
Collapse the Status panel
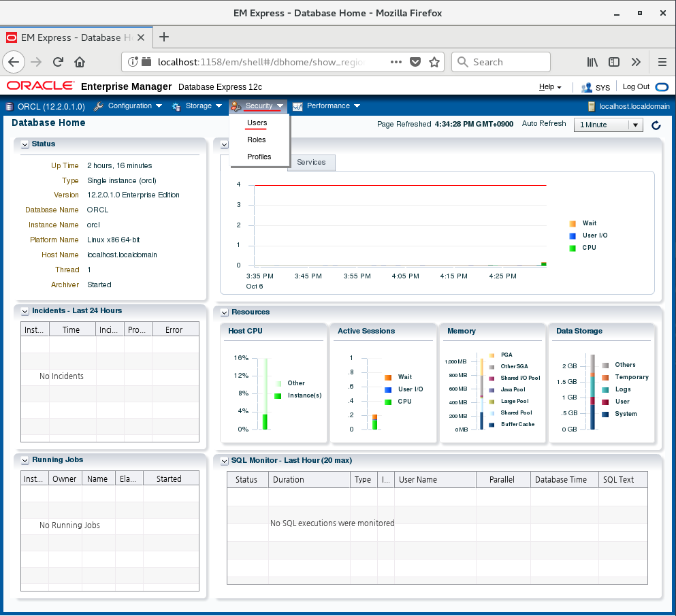point(25,145)
